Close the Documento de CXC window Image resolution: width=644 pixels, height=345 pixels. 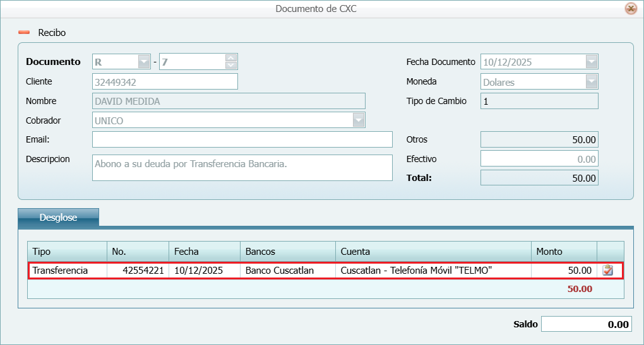coord(630,9)
